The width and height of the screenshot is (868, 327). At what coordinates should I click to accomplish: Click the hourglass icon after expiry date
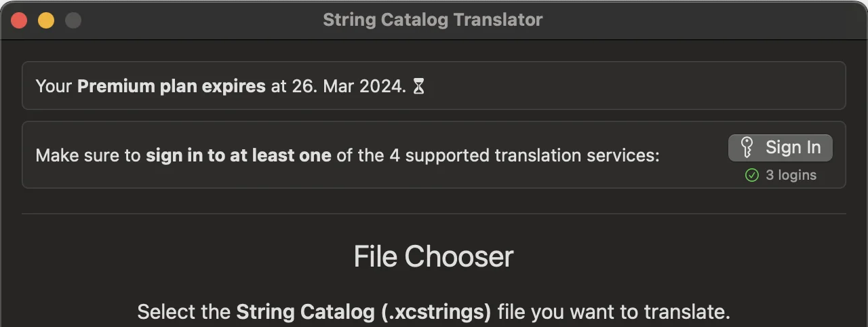(x=419, y=86)
